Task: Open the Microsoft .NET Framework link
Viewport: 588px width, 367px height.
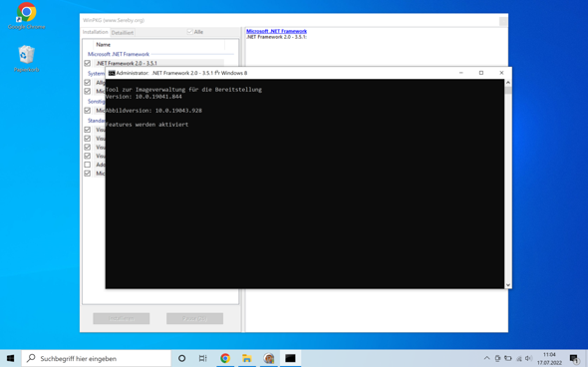Action: point(276,31)
